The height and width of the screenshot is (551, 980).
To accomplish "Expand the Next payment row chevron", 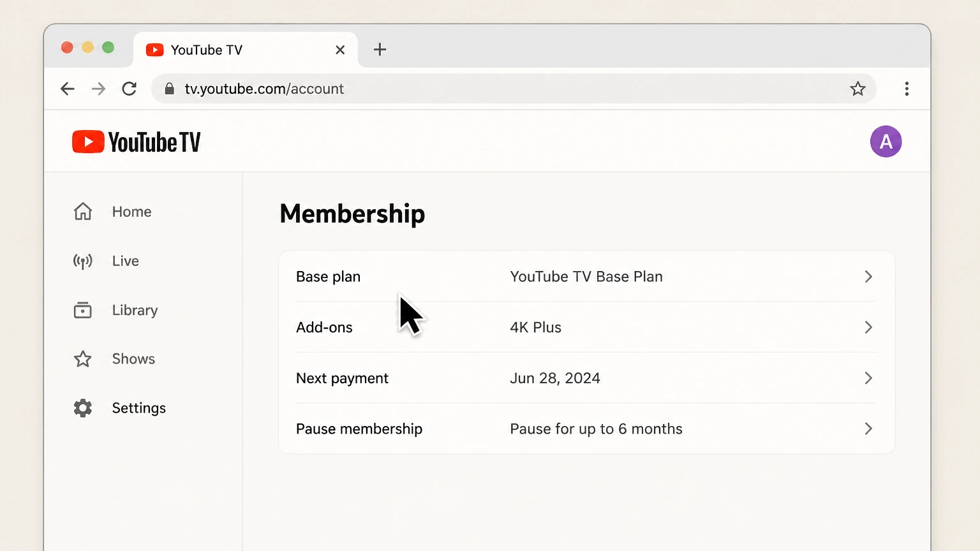I will pyautogui.click(x=868, y=378).
